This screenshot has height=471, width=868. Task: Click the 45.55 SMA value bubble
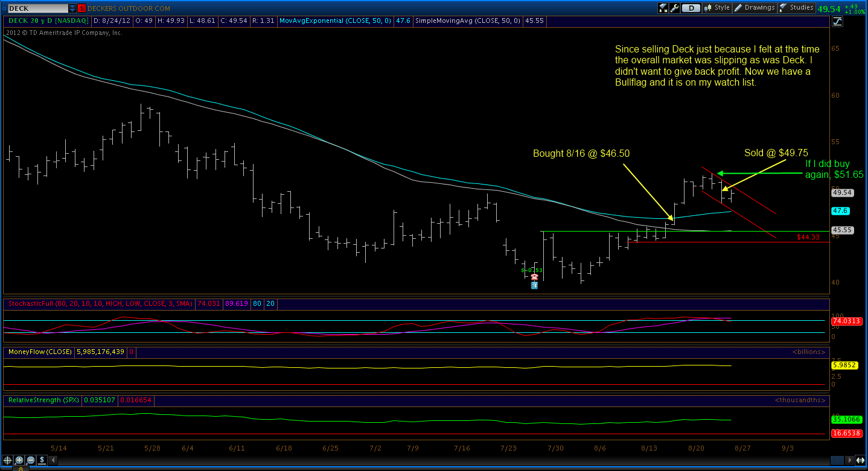[842, 230]
